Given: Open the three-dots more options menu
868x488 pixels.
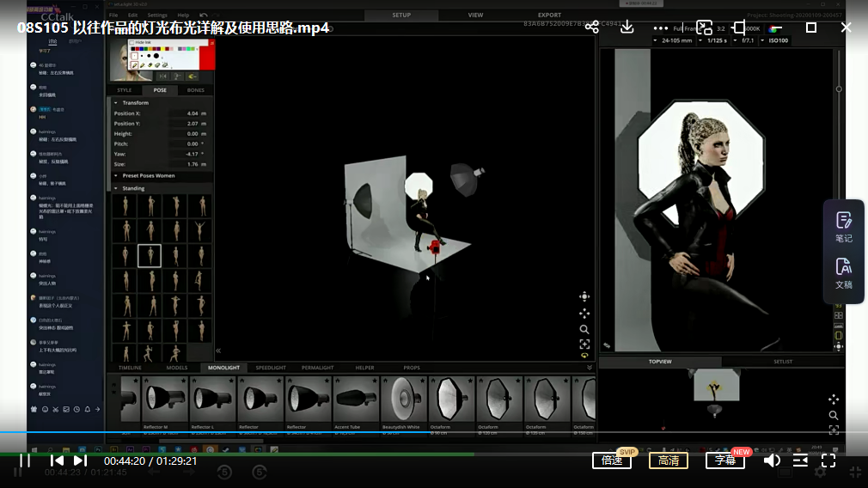Looking at the screenshot, I should 660,27.
